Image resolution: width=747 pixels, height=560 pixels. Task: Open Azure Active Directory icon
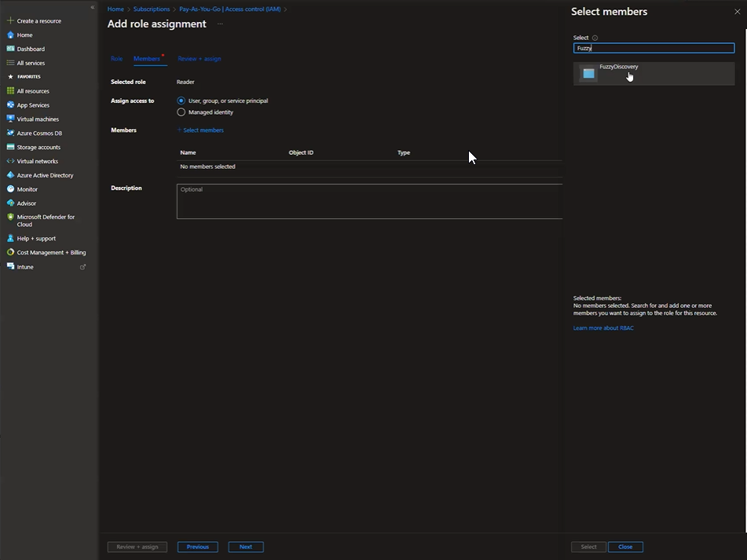[x=10, y=175]
